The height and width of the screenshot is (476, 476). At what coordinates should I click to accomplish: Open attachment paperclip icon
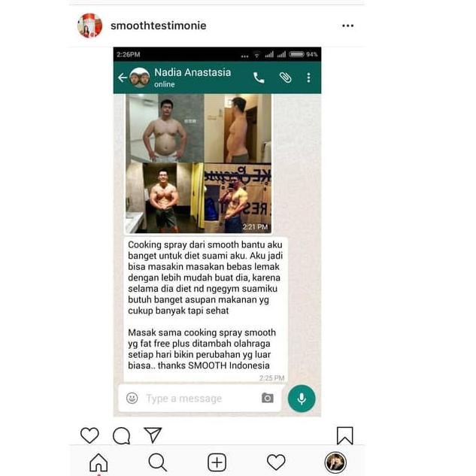(285, 77)
